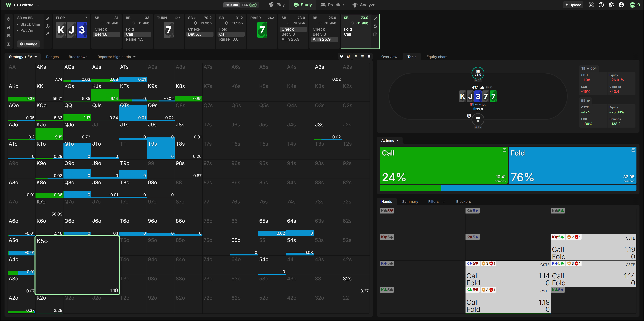Open the screenshot capture icon in top bar
The height and width of the screenshot is (321, 644).
point(591,5)
